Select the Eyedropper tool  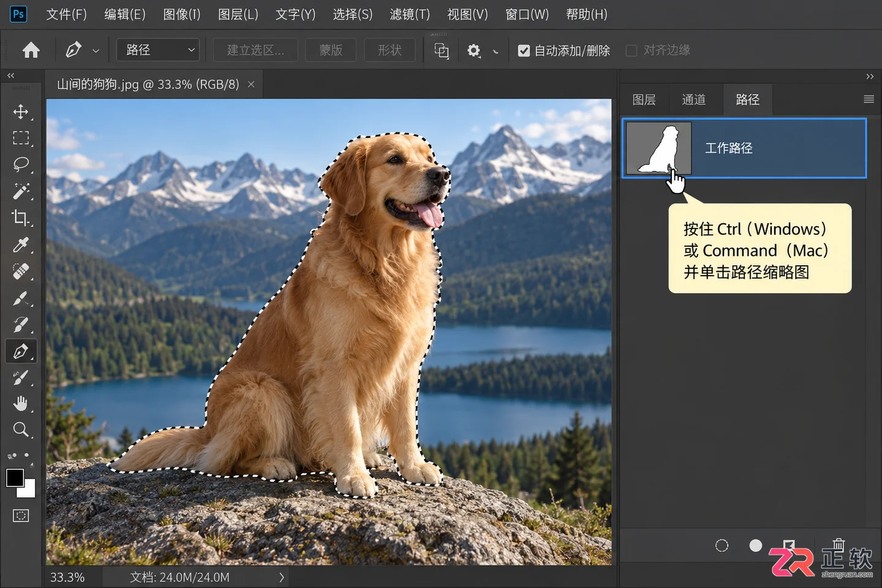[x=21, y=245]
